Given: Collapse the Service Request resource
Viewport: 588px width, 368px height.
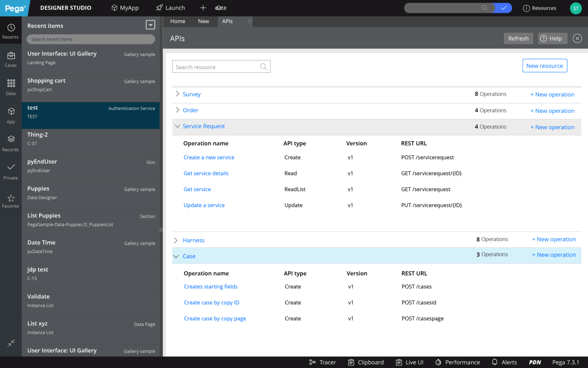Looking at the screenshot, I should 177,126.
